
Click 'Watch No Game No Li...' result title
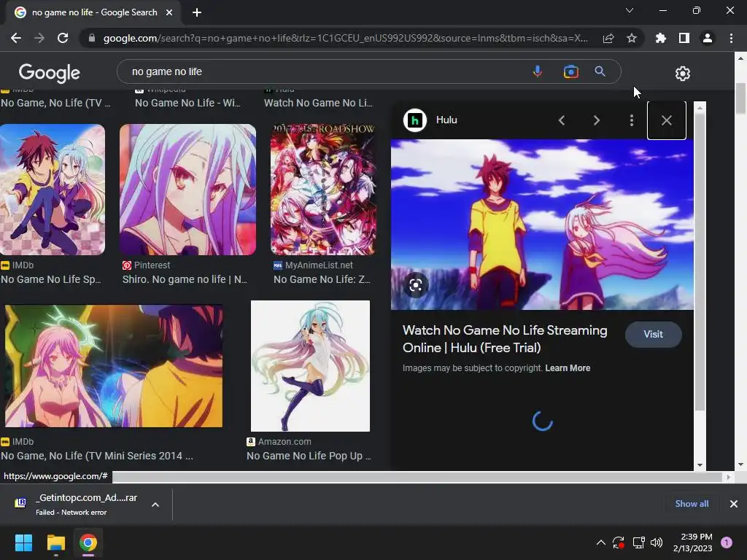point(318,103)
